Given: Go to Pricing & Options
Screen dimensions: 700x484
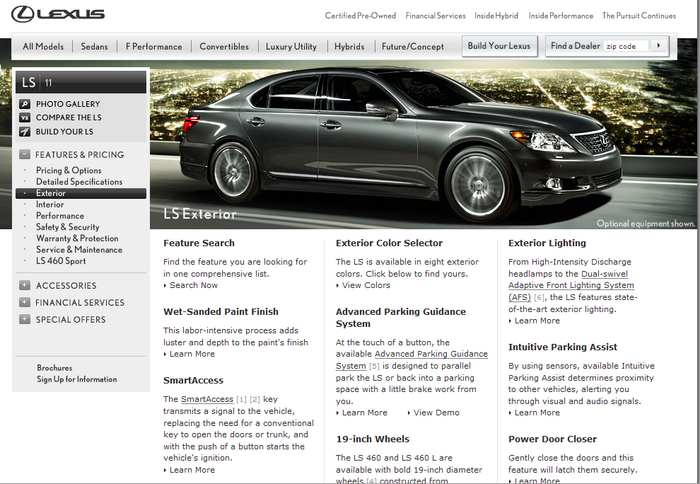Looking at the screenshot, I should coord(69,170).
